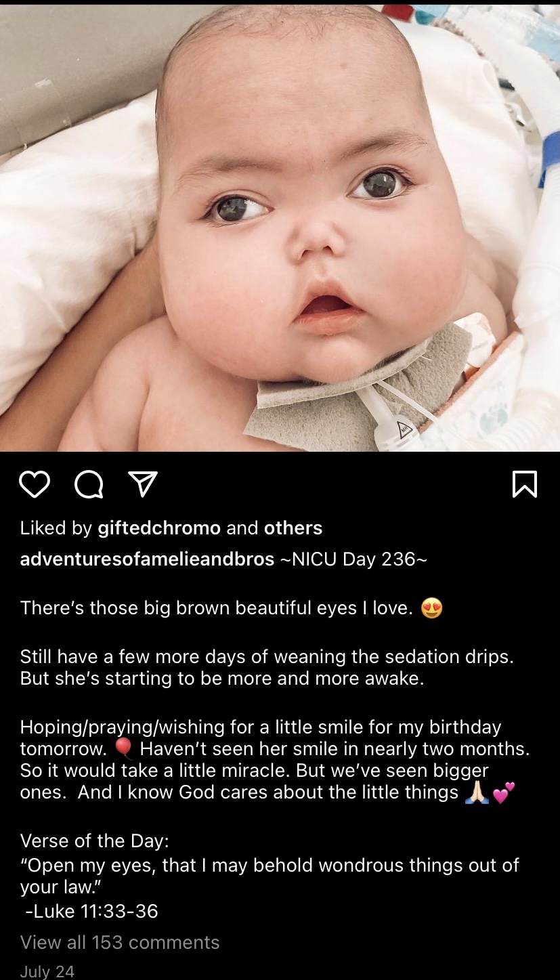560x980 pixels.
Task: Click the praying hands emoji
Action: [x=477, y=793]
